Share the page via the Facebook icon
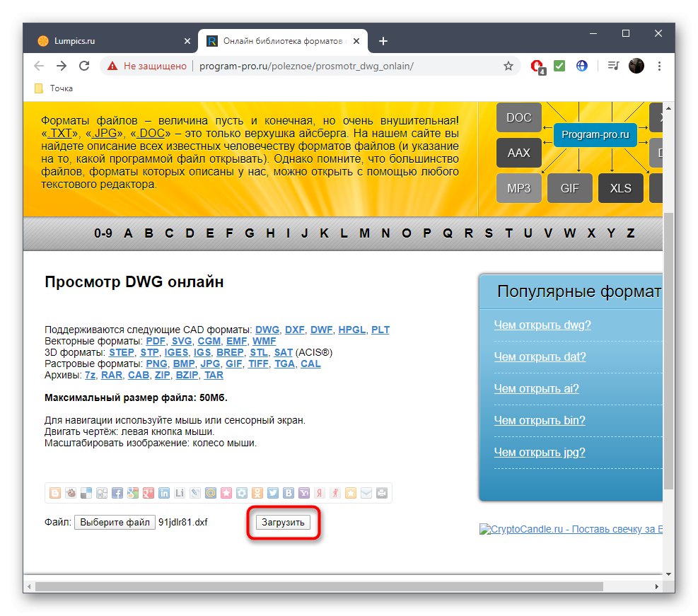 click(117, 493)
